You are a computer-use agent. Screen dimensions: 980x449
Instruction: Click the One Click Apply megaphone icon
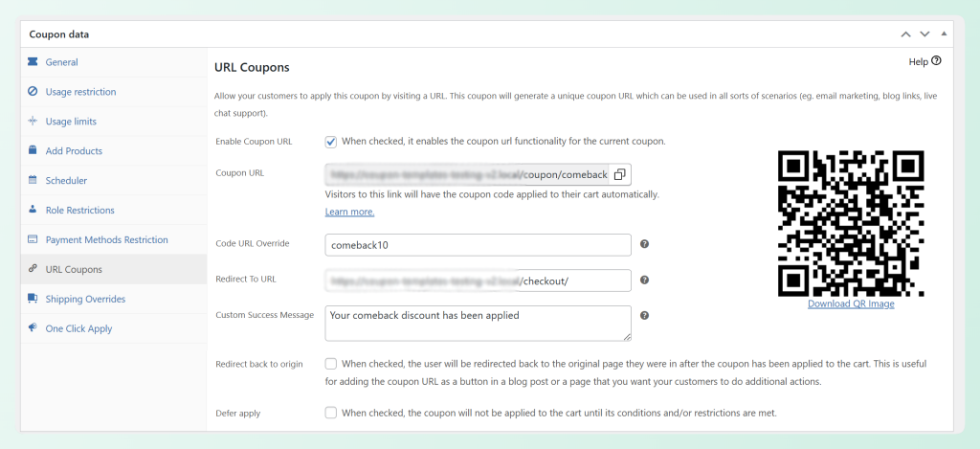click(33, 327)
